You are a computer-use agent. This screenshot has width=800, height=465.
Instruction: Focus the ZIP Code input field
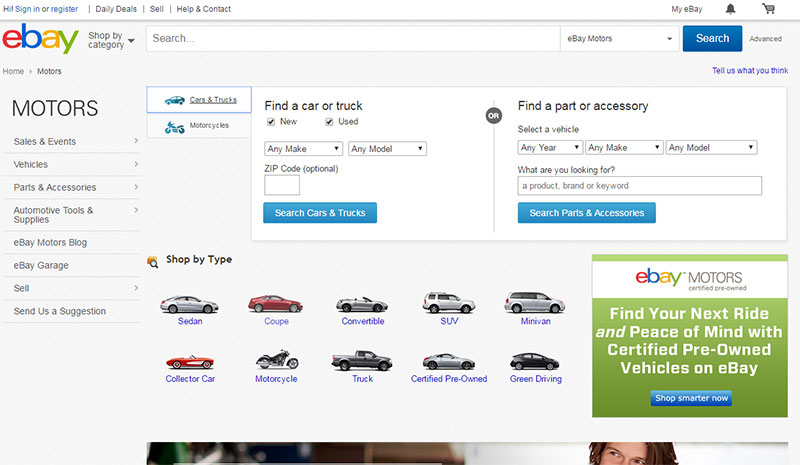[282, 185]
